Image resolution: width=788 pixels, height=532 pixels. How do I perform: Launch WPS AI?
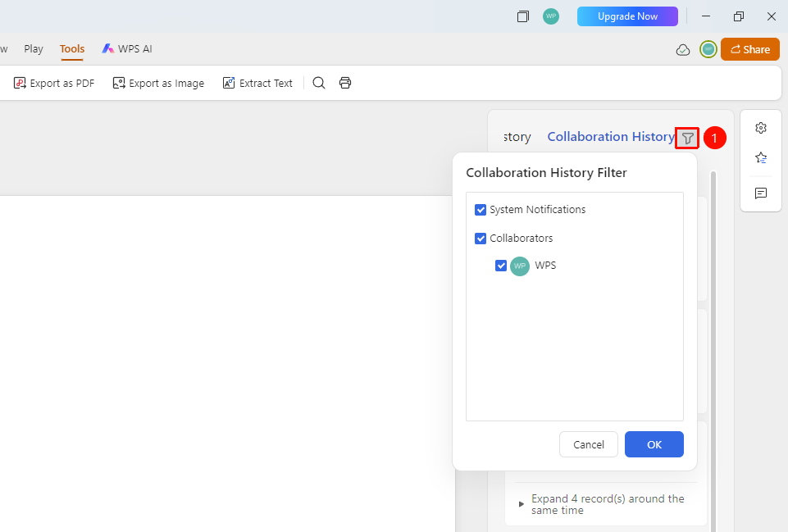tap(126, 48)
